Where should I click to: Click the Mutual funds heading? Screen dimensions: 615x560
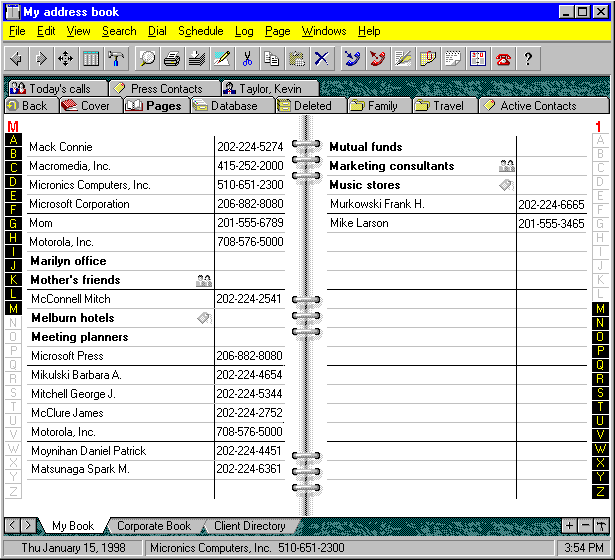[x=366, y=147]
